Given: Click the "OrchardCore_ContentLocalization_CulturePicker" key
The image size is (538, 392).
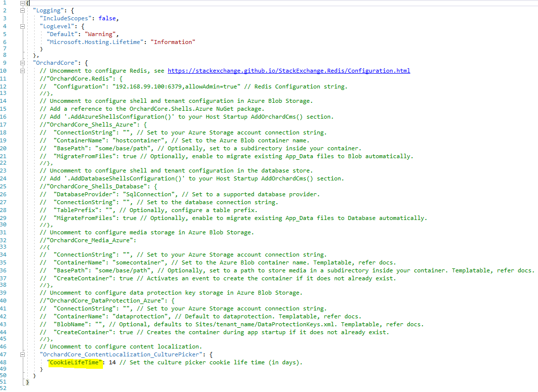Looking at the screenshot, I should point(121,354).
